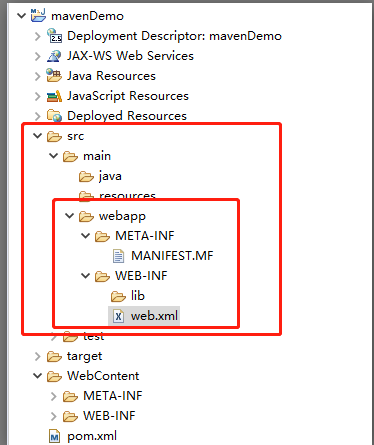Click the mavenDemo project icon
374x445 pixels.
point(38,16)
